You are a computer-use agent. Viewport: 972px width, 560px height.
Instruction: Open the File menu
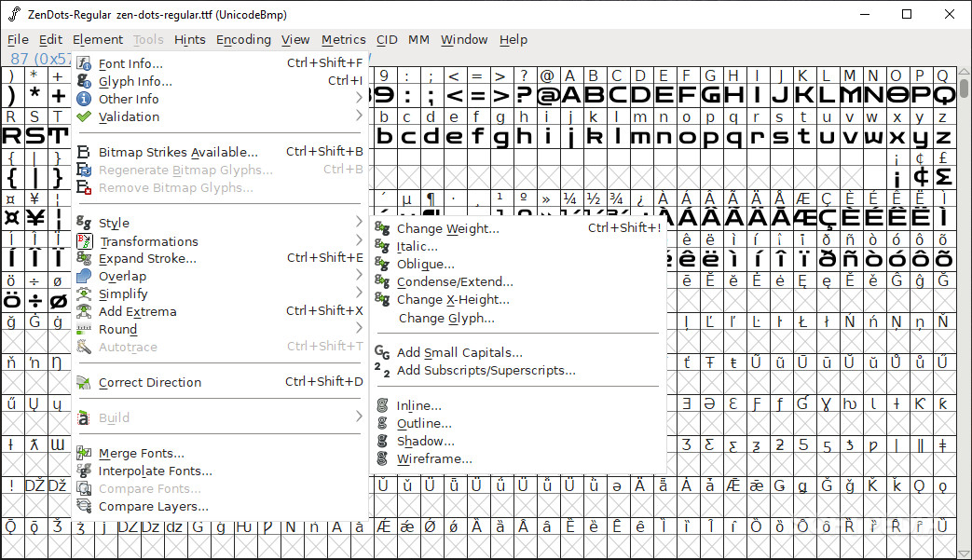[18, 40]
